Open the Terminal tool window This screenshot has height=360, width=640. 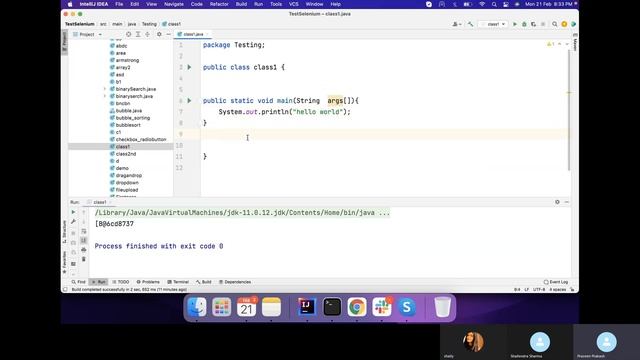[x=178, y=282]
